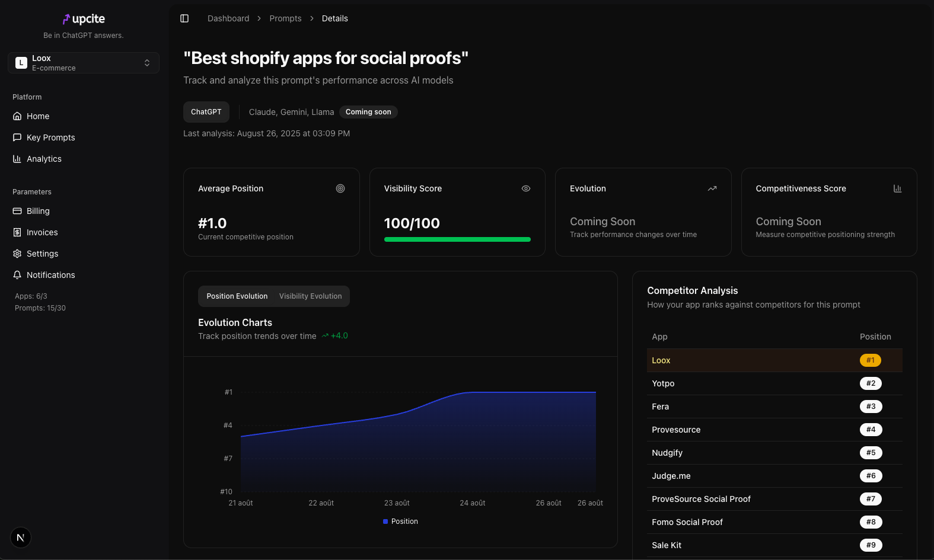Click the #1 orange position badge
Viewport: 934px width, 560px height.
[x=871, y=360]
